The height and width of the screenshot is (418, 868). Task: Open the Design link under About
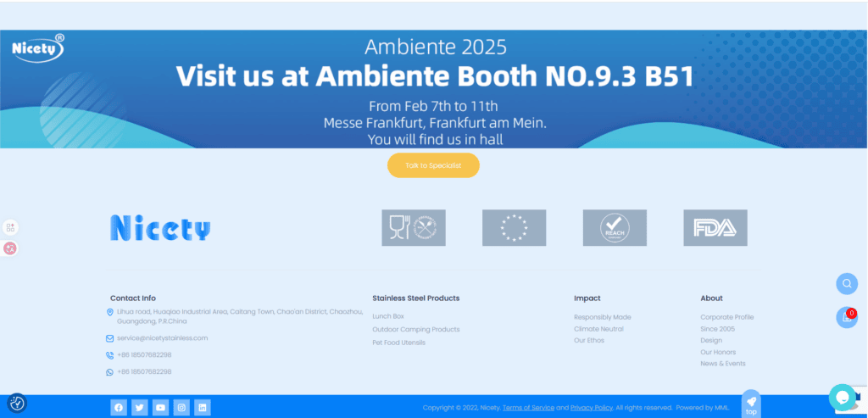(x=711, y=341)
